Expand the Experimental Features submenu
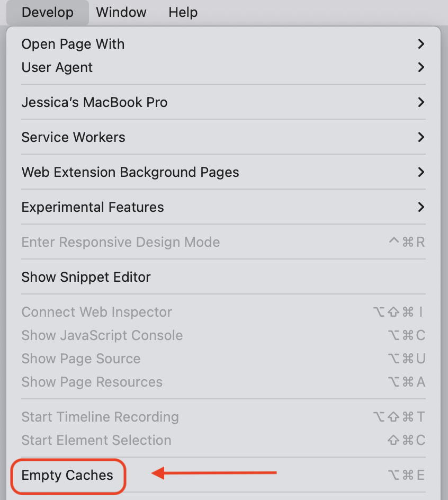 click(x=92, y=207)
